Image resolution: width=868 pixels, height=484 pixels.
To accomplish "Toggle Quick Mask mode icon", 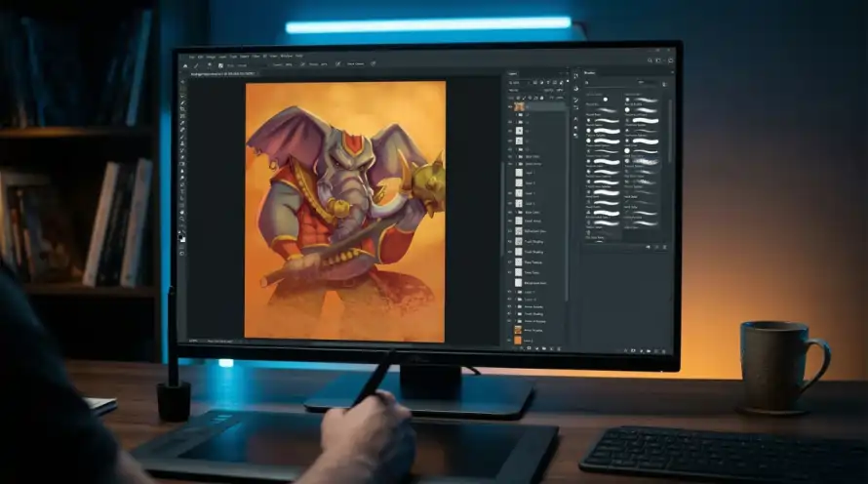I will pos(182,254).
